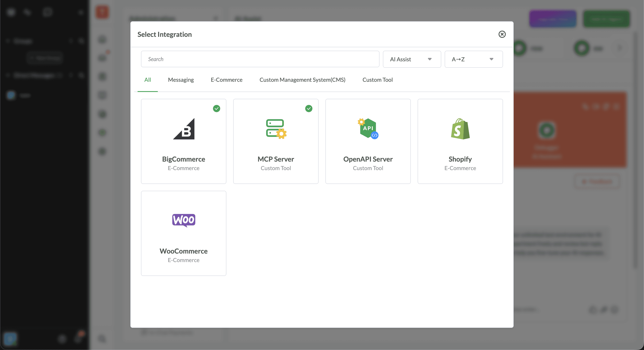
Task: Click into the Search field
Action: 260,59
